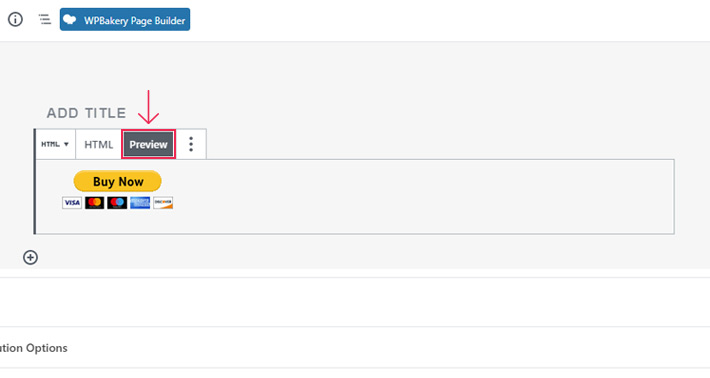
Task: Switch to the HTML tab
Action: tap(99, 144)
